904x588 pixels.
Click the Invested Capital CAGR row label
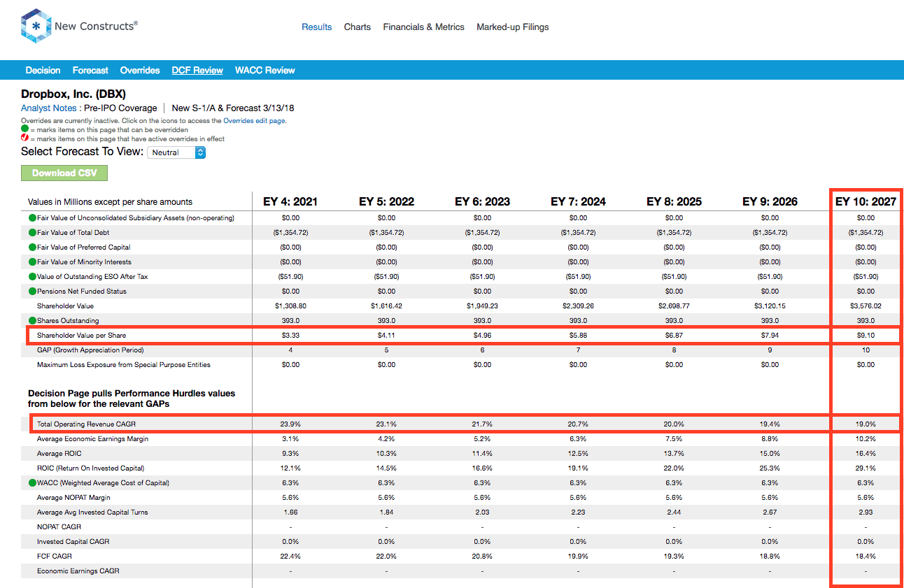click(x=73, y=542)
